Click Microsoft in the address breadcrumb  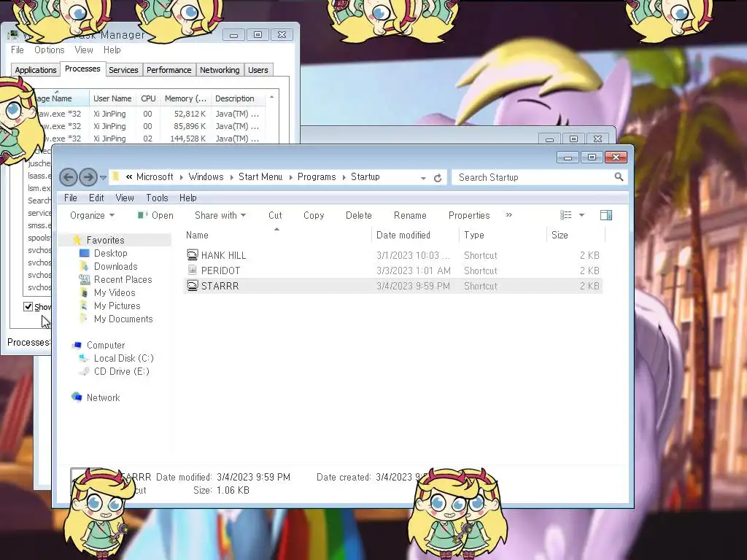pos(155,176)
